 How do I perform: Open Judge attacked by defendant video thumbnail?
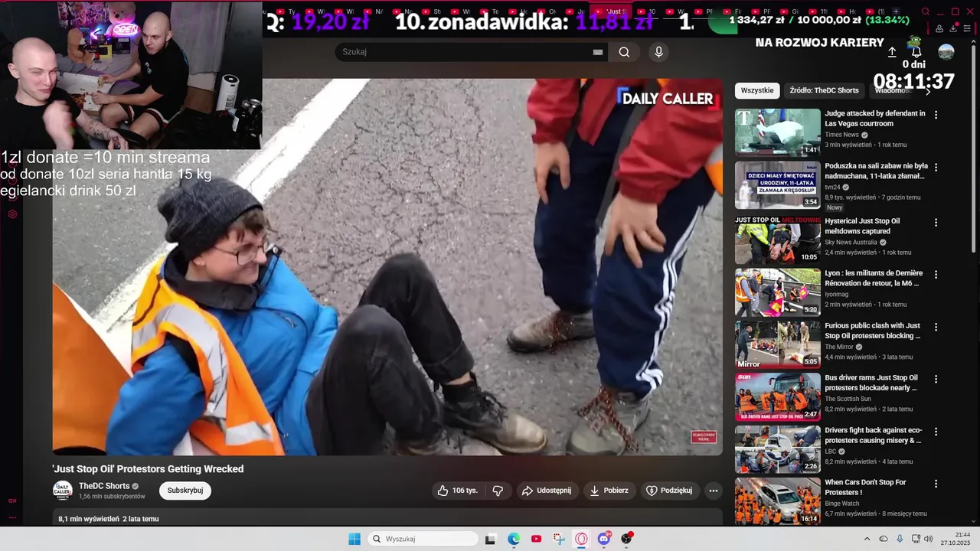[778, 132]
